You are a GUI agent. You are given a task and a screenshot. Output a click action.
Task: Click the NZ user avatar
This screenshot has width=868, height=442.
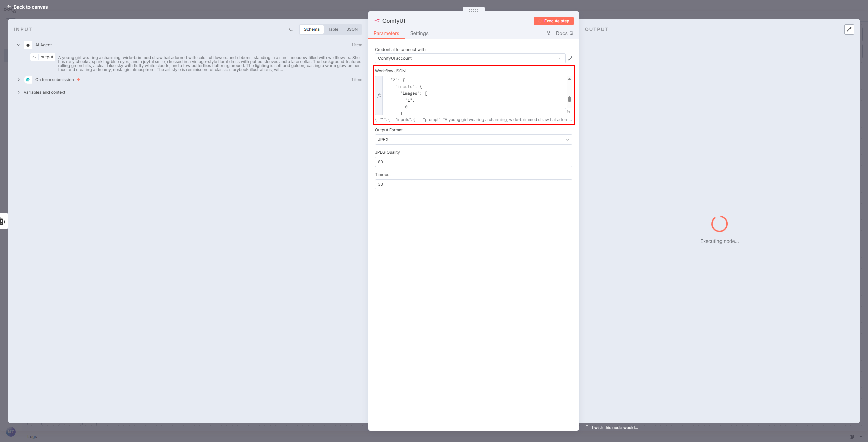click(x=11, y=432)
